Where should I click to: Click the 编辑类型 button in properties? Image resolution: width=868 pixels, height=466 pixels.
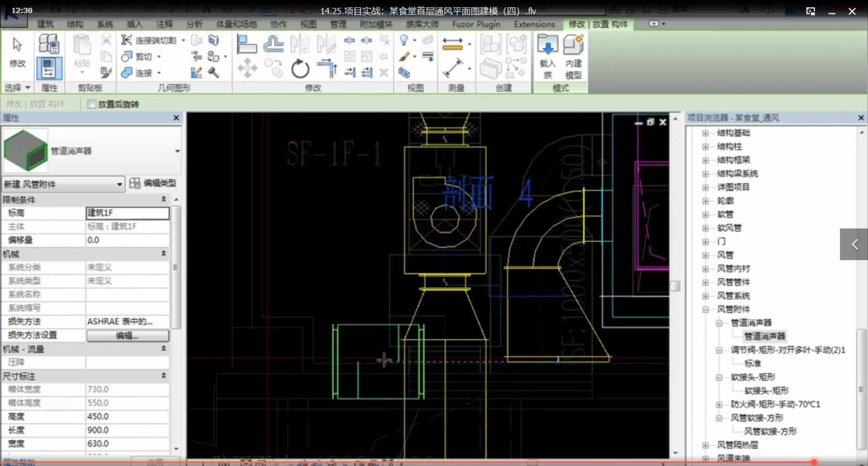coord(154,183)
